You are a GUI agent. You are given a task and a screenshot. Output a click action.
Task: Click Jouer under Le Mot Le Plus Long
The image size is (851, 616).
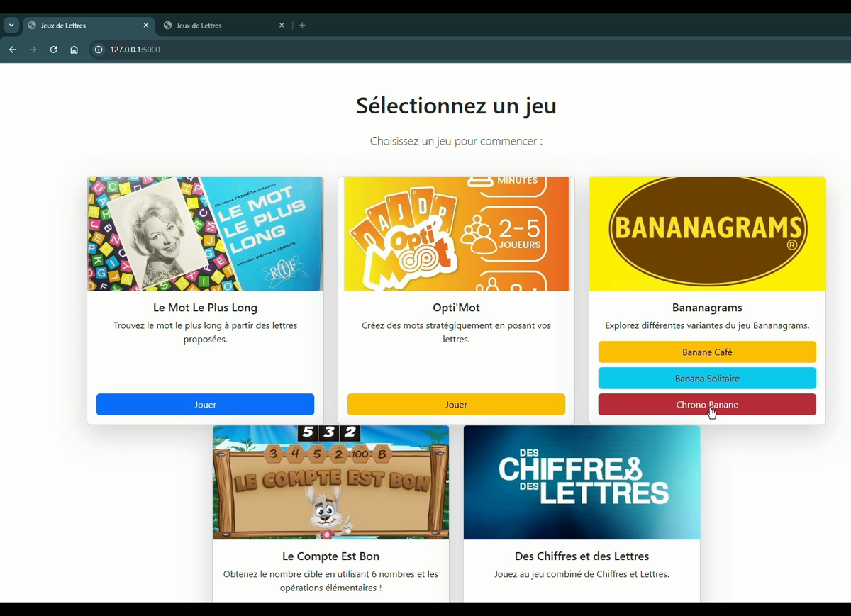click(206, 405)
